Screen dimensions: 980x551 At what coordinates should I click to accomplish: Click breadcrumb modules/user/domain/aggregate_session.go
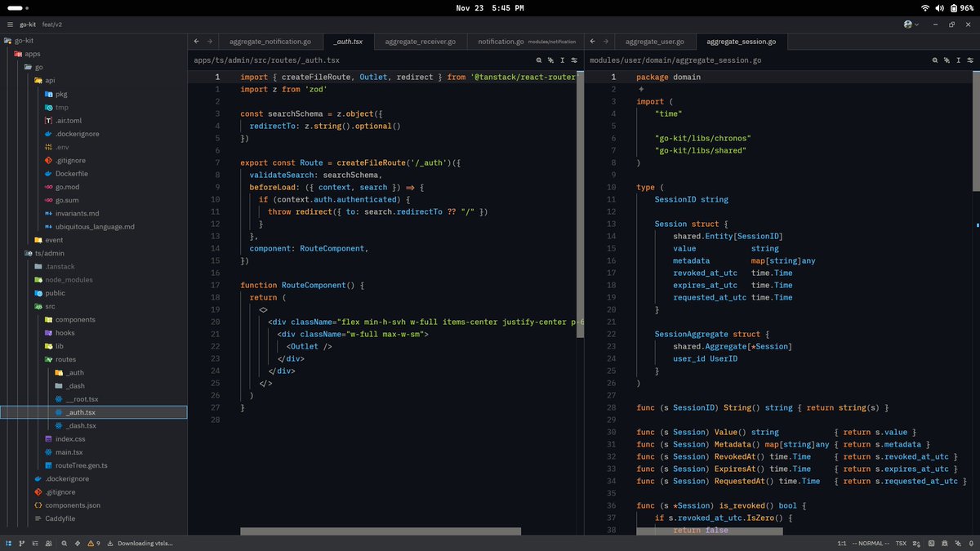(x=675, y=60)
